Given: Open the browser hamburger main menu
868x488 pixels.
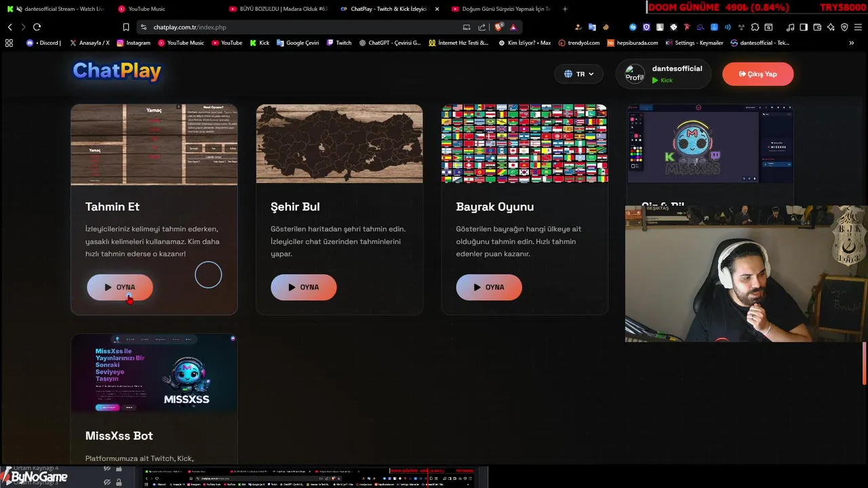Looking at the screenshot, I should click(x=858, y=27).
